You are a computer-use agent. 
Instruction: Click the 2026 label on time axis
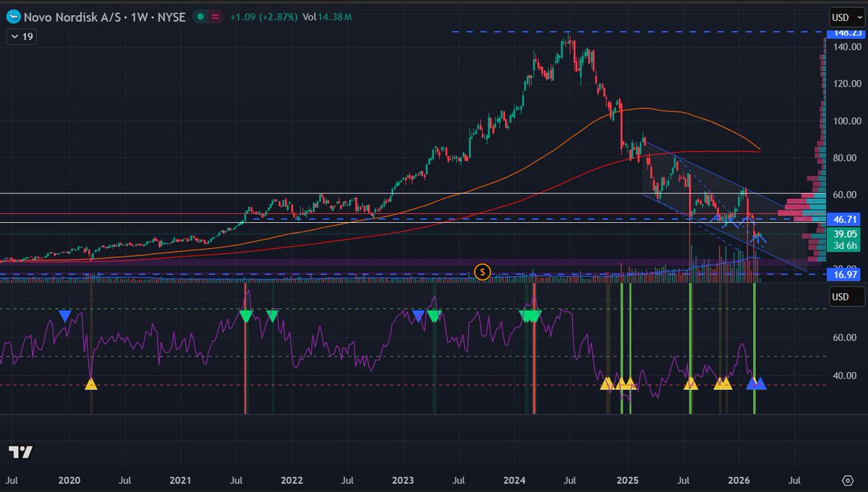coord(738,479)
